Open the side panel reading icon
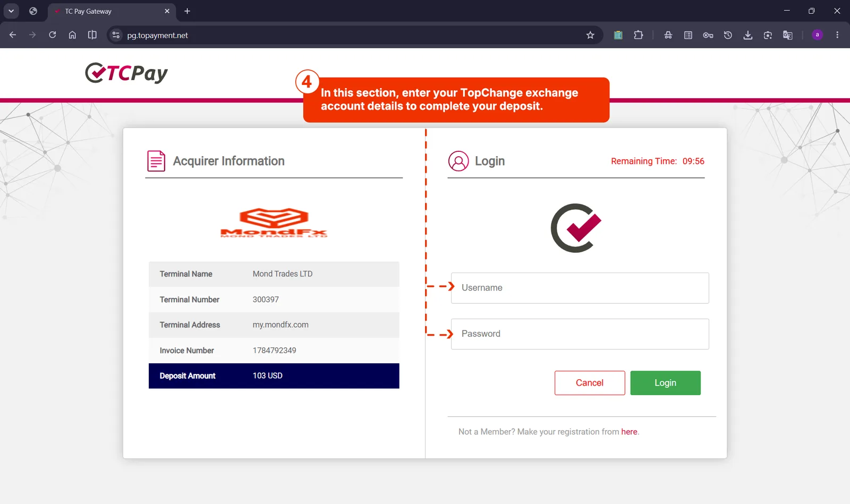Image resolution: width=850 pixels, height=504 pixels. coord(92,35)
